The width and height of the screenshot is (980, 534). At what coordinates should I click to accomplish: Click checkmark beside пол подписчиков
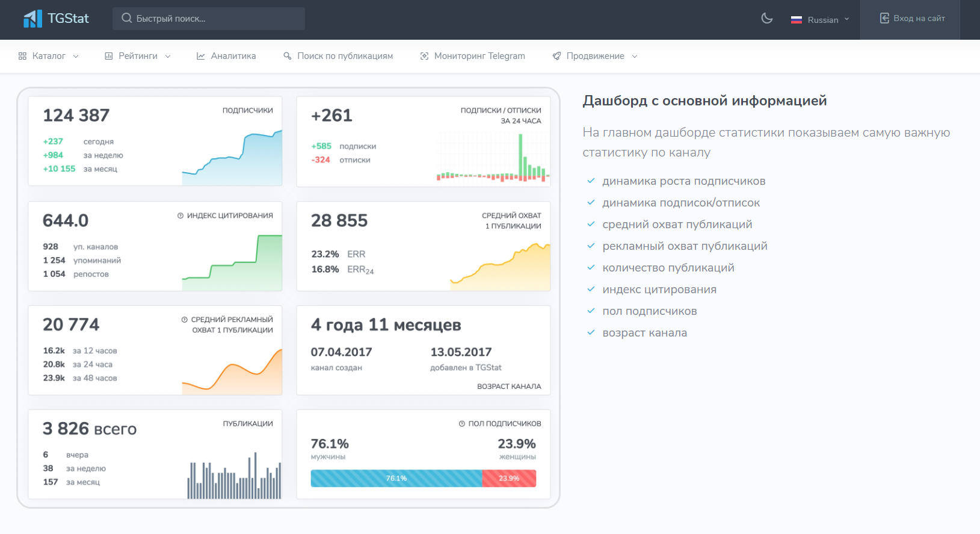click(x=591, y=311)
